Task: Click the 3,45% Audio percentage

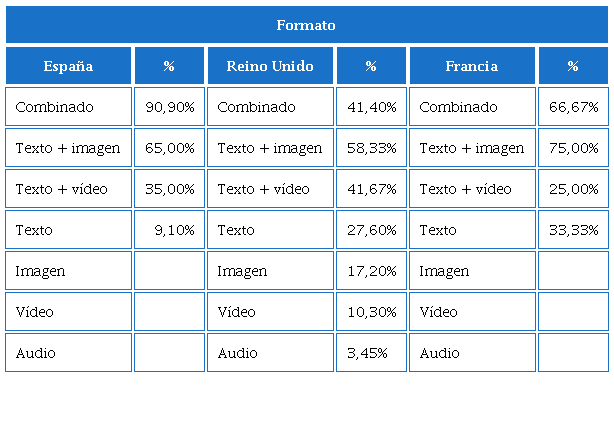Action: 371,353
